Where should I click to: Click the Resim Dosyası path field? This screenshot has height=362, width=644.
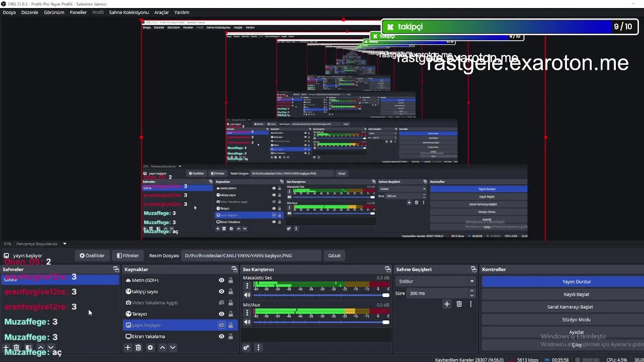click(252, 255)
